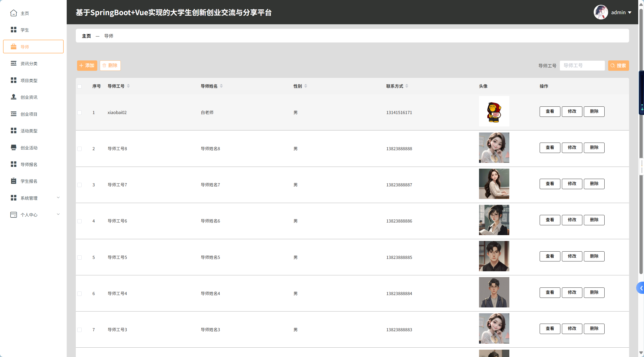Sort by 导师工号 column arrows
The width and height of the screenshot is (644, 357).
(x=128, y=86)
